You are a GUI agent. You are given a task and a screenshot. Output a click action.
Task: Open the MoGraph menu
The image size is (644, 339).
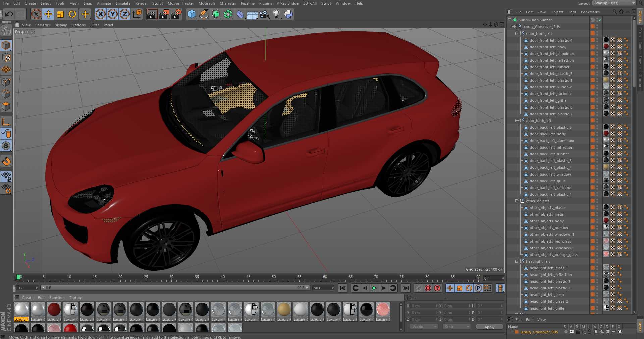pos(207,3)
